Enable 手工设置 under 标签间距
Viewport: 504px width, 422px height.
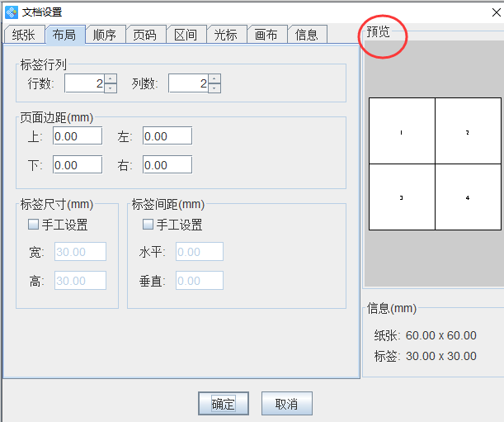[148, 225]
